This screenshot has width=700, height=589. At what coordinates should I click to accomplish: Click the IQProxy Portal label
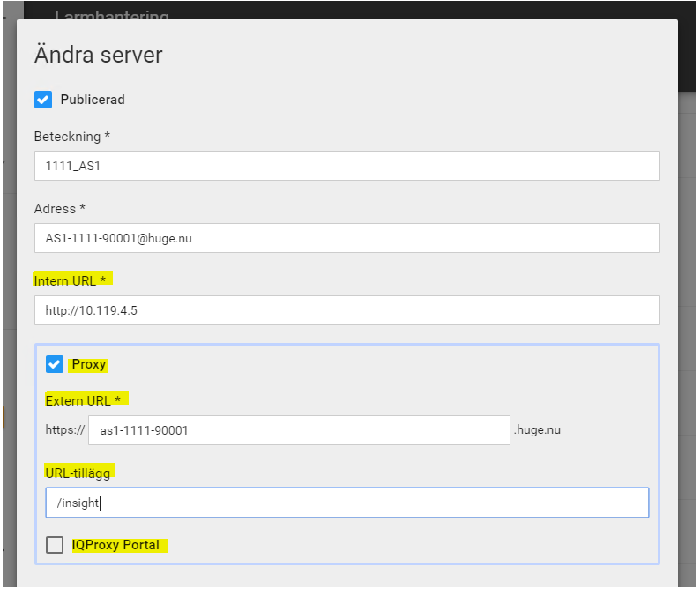[x=115, y=545]
